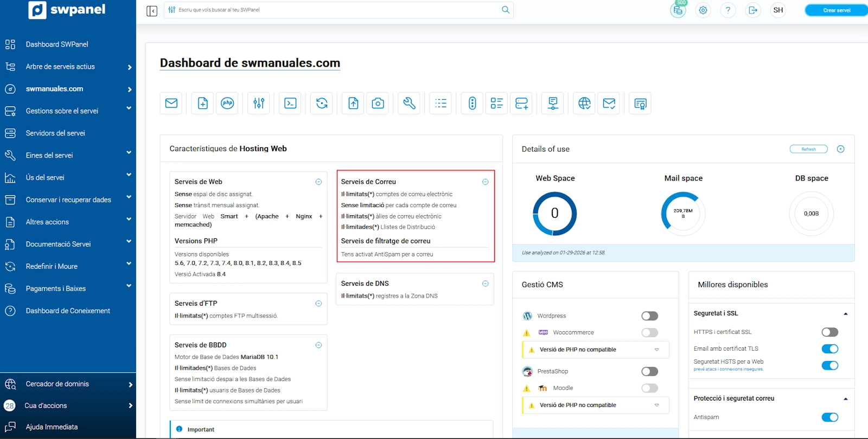Expand Versió de PHP no compatible under Woocommerce
The height and width of the screenshot is (439, 868).
coord(656,350)
